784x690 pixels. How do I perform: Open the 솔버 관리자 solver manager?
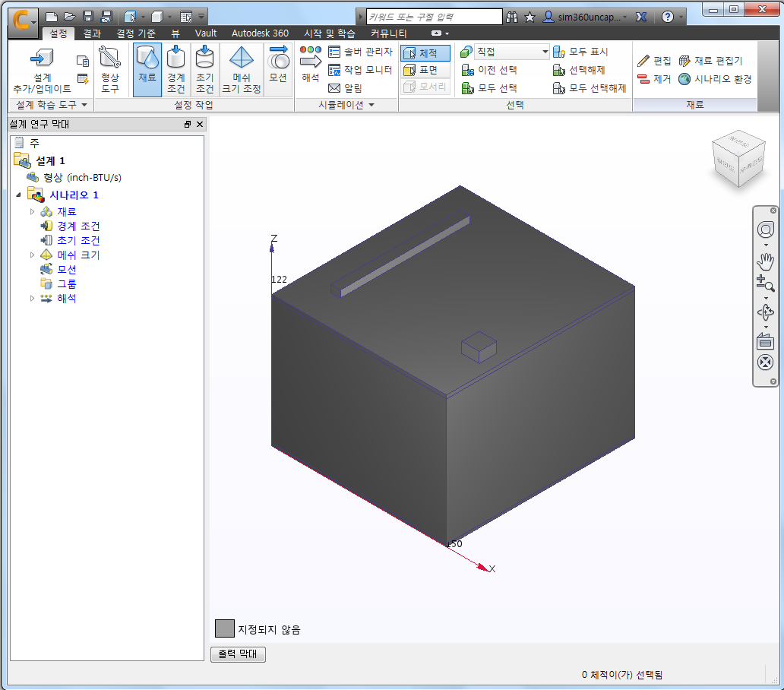click(x=361, y=52)
